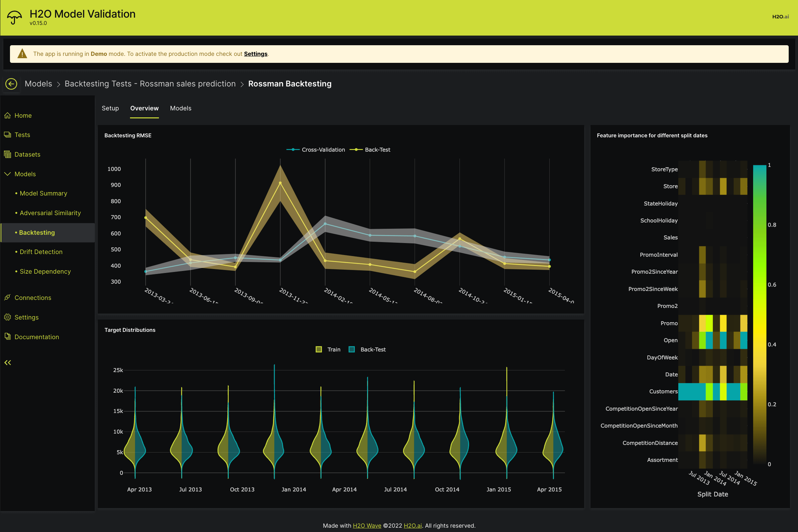Image resolution: width=798 pixels, height=532 pixels.
Task: Click the umbrella logo in header
Action: 14,17
